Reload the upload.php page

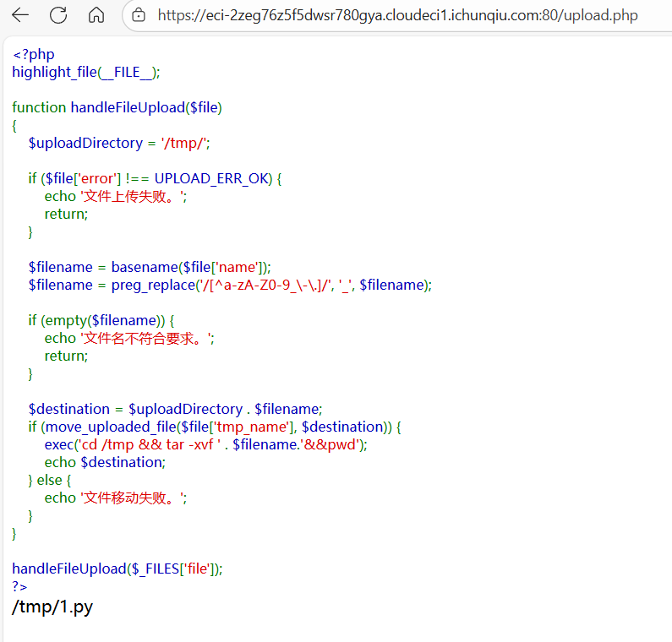[x=58, y=15]
